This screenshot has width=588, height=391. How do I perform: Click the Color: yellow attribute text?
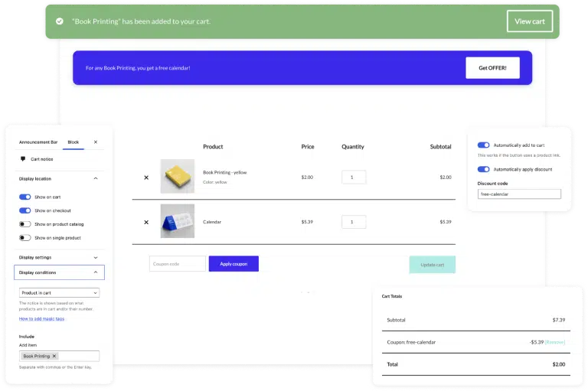(x=215, y=182)
